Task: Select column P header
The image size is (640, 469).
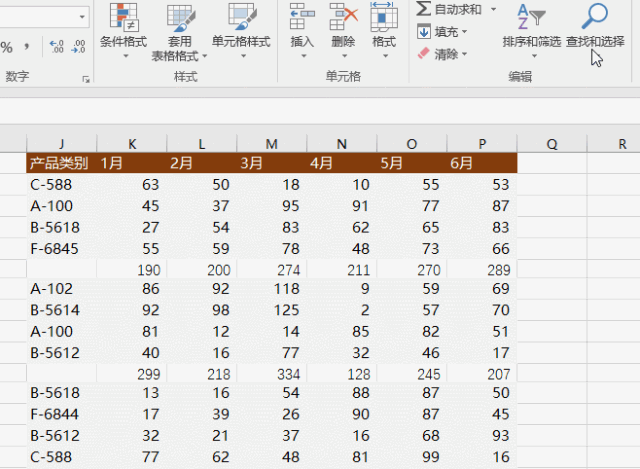Action: click(x=481, y=144)
